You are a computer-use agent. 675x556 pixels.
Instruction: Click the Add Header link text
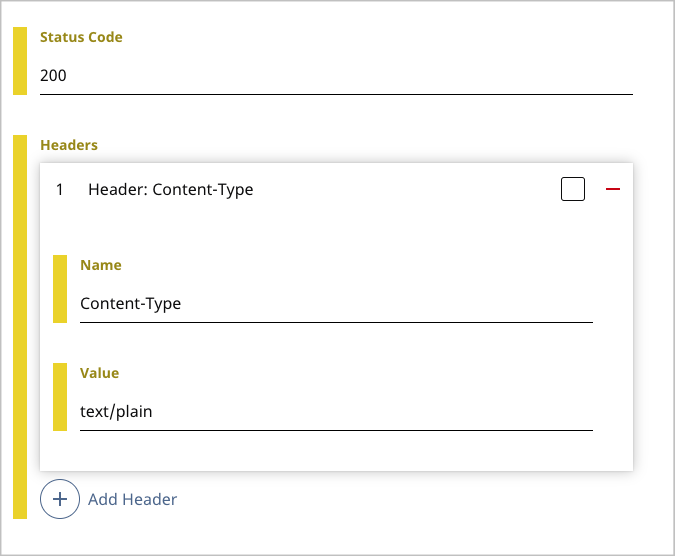(133, 499)
